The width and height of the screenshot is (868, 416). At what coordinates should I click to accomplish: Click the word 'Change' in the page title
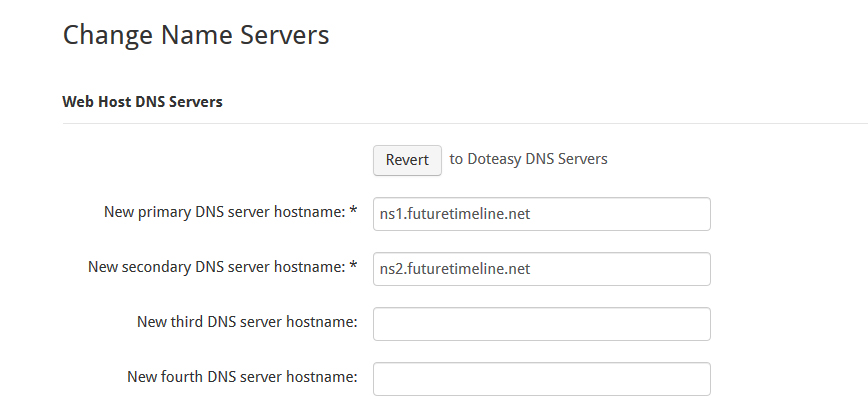point(107,34)
